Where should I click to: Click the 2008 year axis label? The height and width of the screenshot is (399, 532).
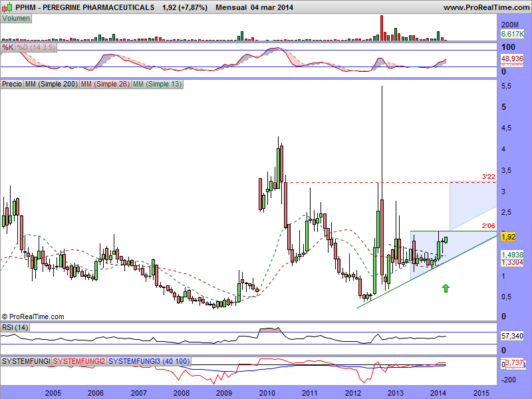(182, 393)
